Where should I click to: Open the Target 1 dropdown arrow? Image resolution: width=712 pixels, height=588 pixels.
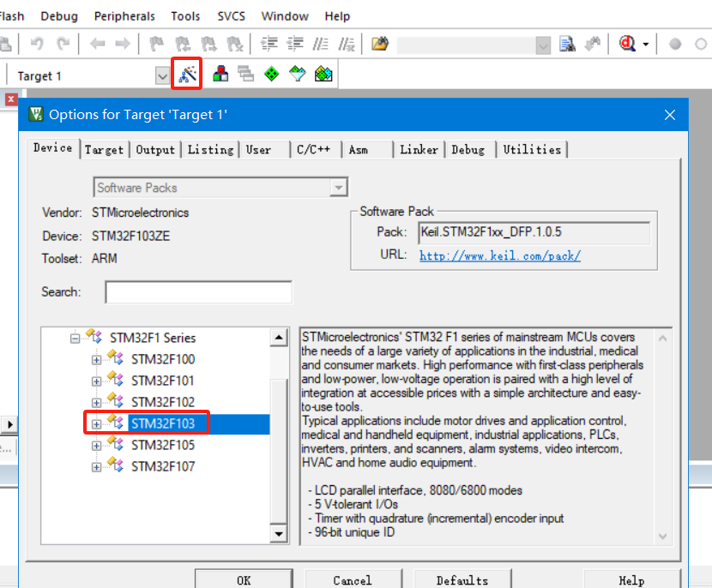pyautogui.click(x=162, y=75)
